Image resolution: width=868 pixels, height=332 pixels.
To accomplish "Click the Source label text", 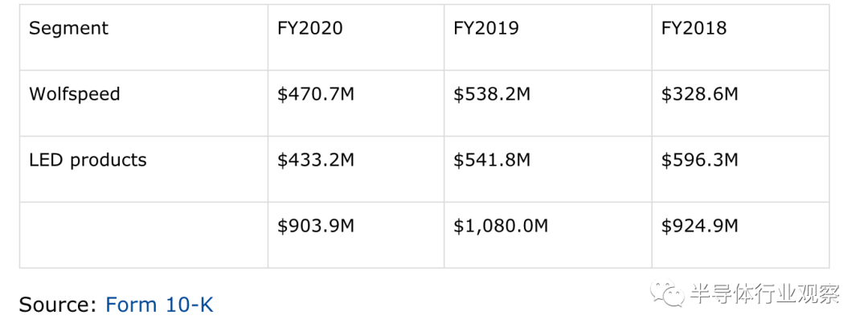I will point(58,305).
